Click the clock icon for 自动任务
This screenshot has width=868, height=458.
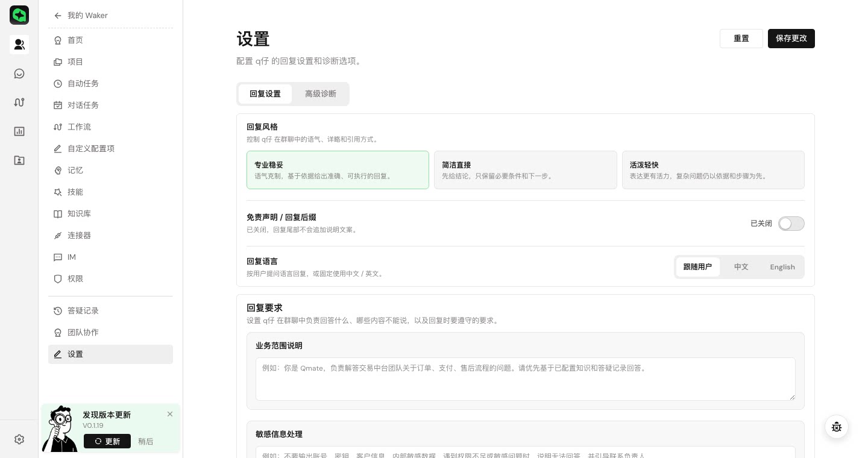click(x=58, y=84)
